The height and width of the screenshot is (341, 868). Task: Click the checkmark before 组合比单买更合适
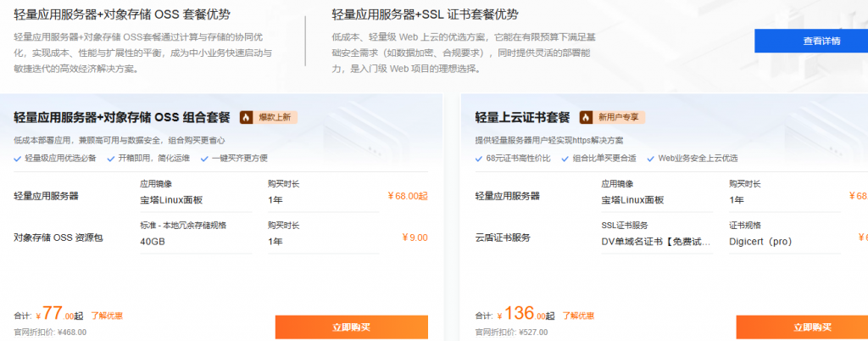(565, 159)
